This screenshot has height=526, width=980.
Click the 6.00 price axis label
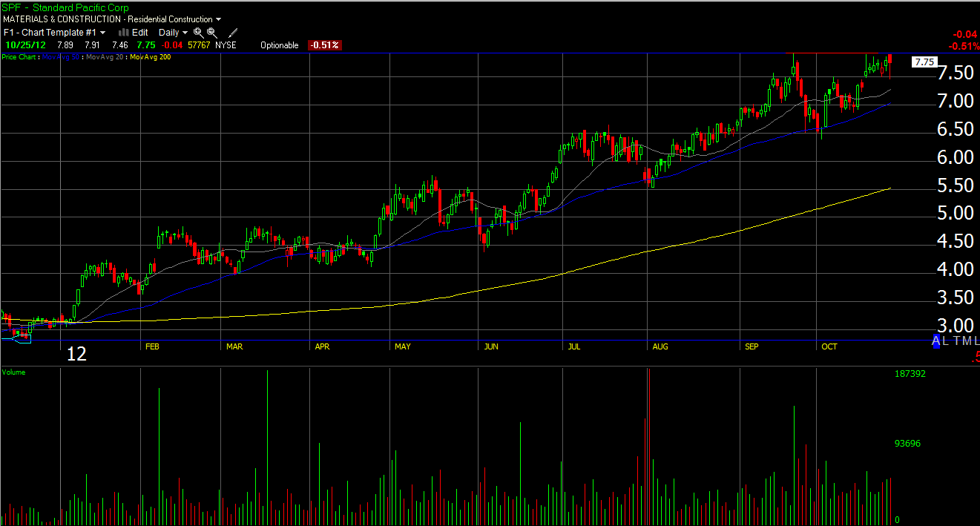(956, 157)
